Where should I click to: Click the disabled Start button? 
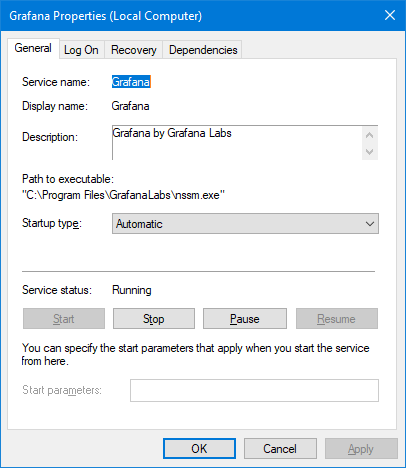64,319
